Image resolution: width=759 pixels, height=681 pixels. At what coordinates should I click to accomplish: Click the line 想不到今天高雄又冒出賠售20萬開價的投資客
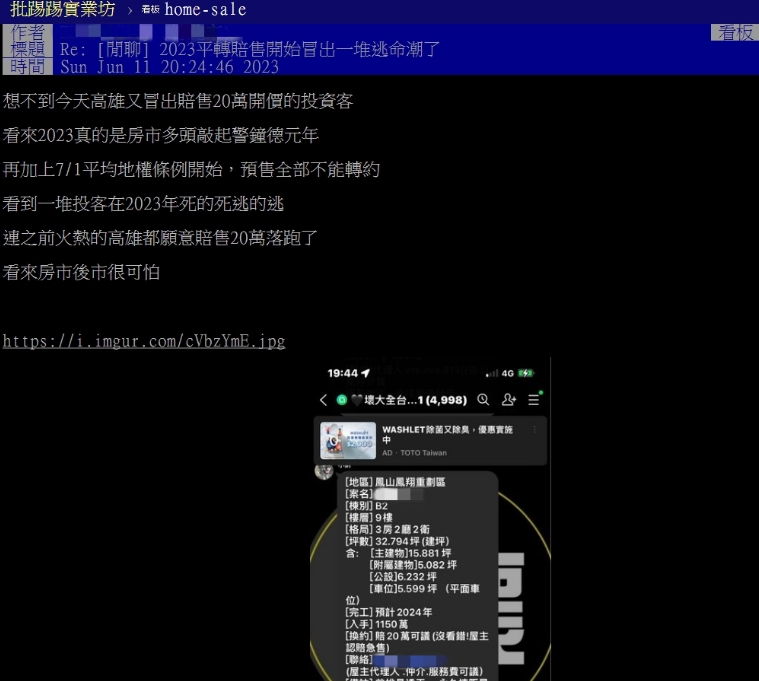[x=178, y=101]
